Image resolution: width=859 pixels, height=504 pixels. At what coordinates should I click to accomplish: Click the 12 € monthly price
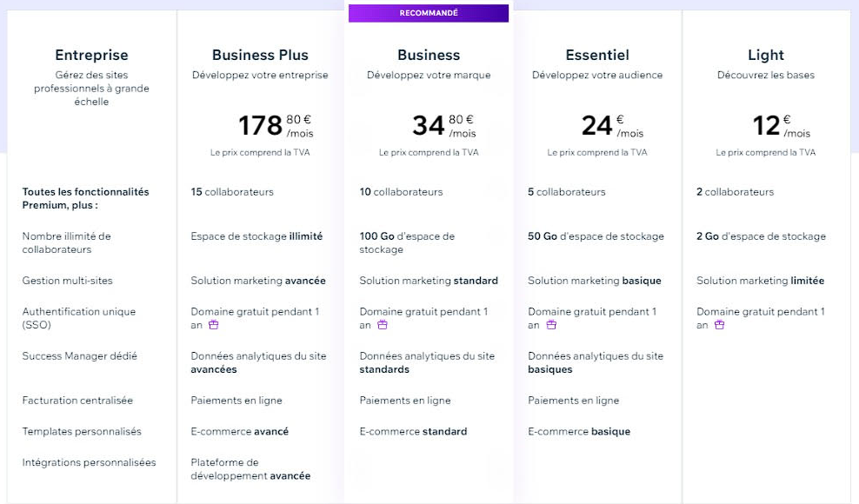coord(782,125)
